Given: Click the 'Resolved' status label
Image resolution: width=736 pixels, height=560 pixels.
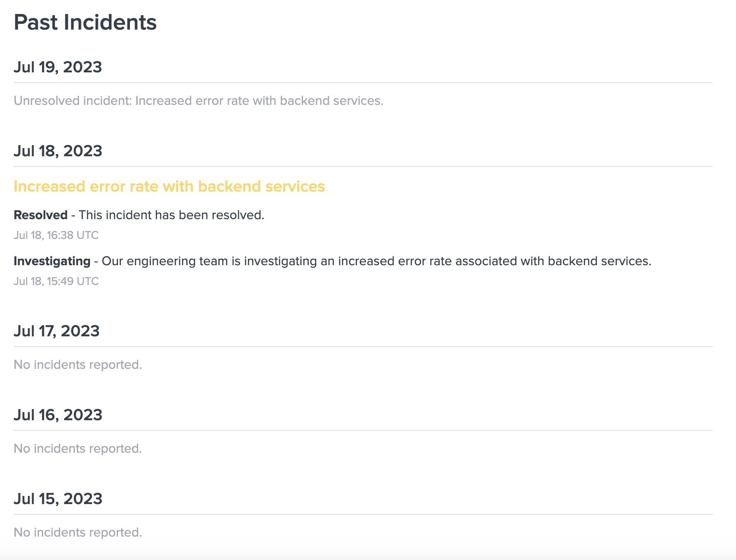Looking at the screenshot, I should click(x=40, y=215).
